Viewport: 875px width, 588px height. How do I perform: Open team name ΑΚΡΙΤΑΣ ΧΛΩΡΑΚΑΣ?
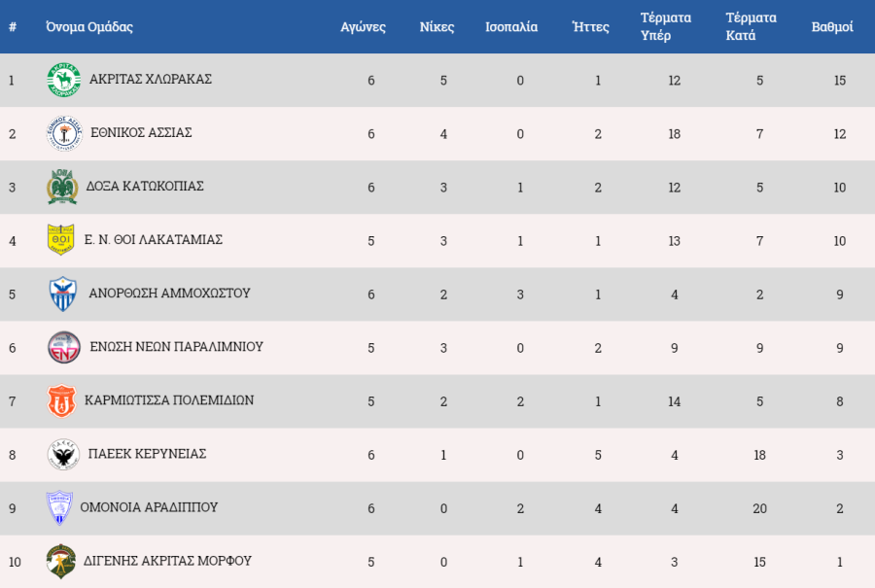pos(151,80)
